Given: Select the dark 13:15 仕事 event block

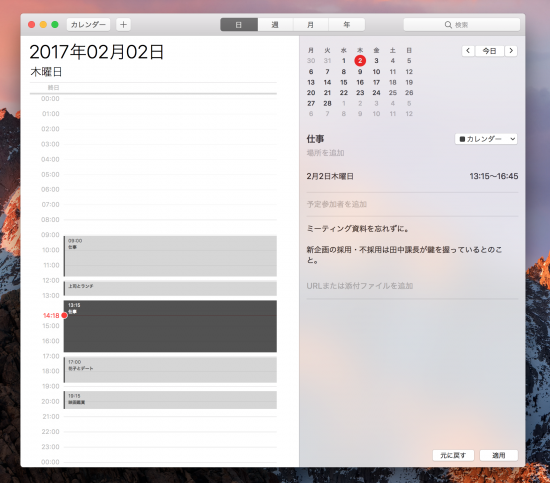Looking at the screenshot, I should tap(170, 326).
